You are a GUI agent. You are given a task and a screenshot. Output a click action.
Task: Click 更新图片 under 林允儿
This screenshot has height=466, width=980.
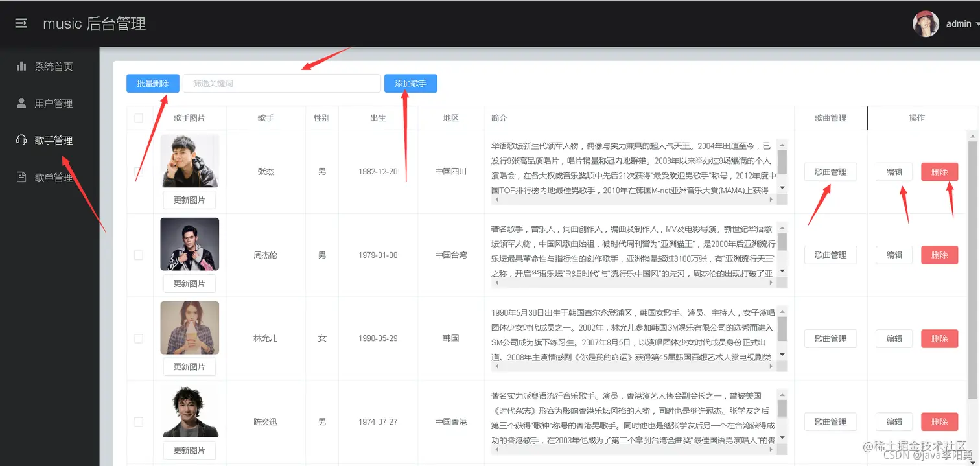pyautogui.click(x=189, y=367)
